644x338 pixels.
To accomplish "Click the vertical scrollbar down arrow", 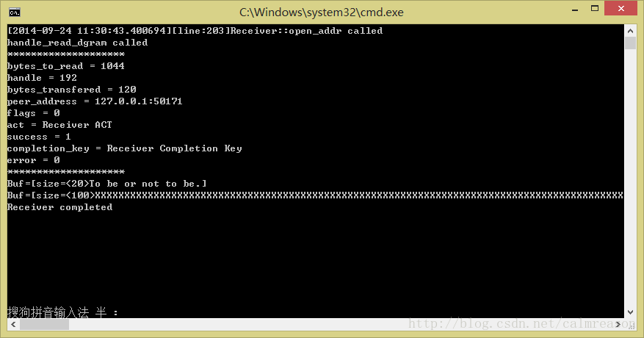I will tap(631, 312).
